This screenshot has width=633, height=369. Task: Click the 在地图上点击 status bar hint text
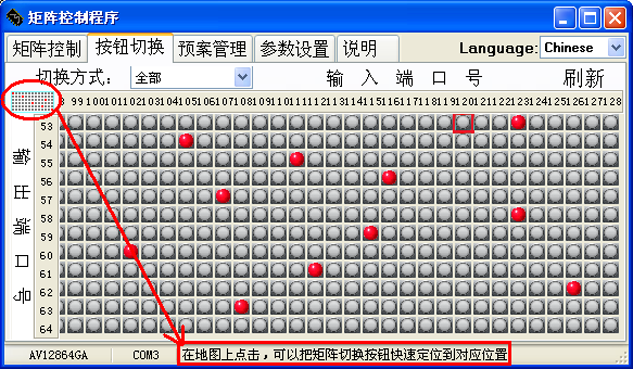344,355
